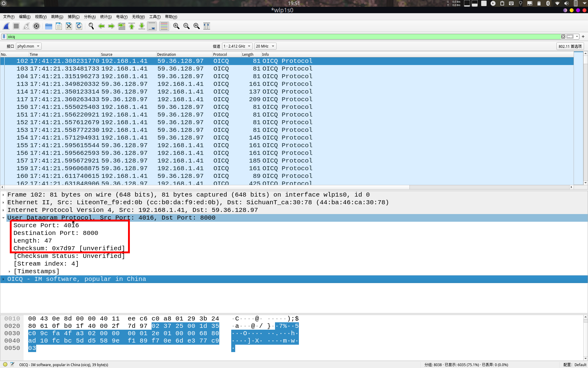Add a filter button with the plus icon
Screen dimensions: 588x368
pos(583,36)
